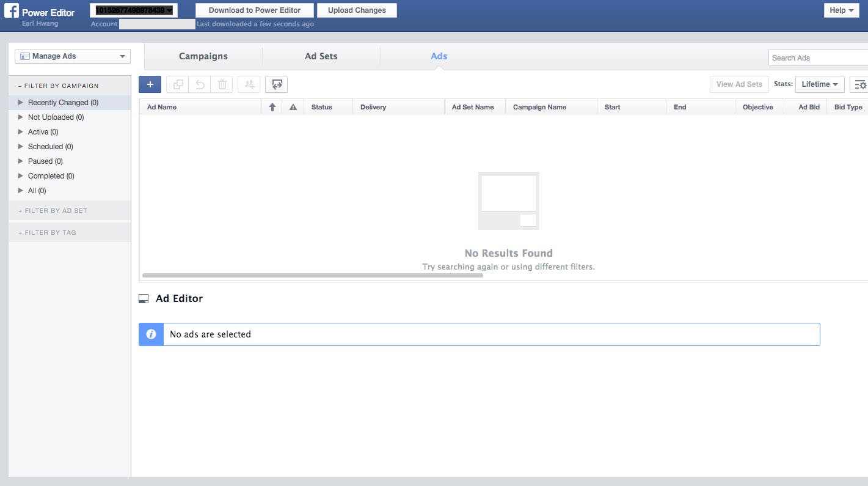Click Download to Power Editor button
Viewport: 868px width, 486px height.
[255, 10]
